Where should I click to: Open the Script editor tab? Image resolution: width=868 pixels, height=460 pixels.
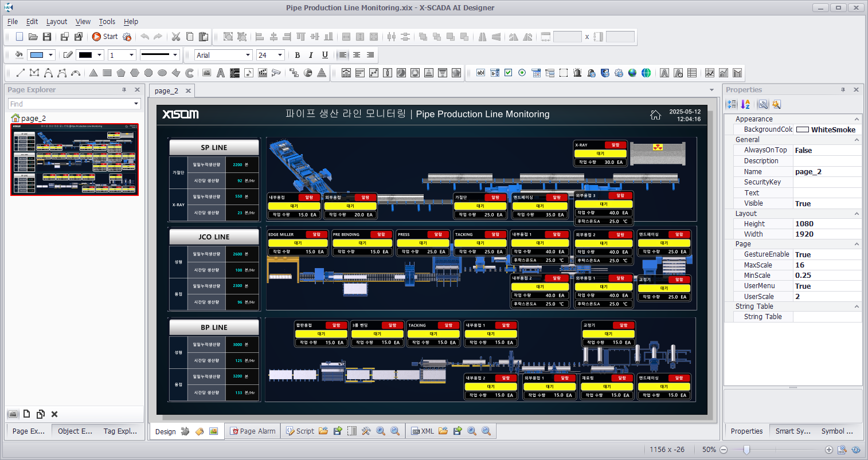[x=300, y=431]
